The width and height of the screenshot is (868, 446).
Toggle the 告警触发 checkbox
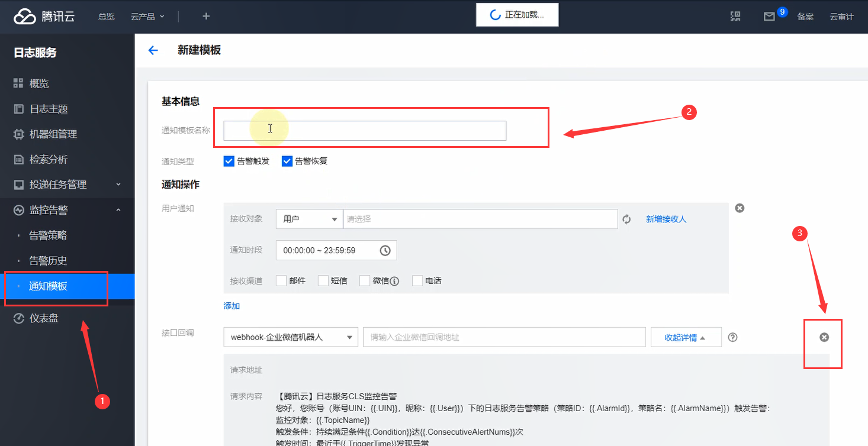[x=229, y=161]
